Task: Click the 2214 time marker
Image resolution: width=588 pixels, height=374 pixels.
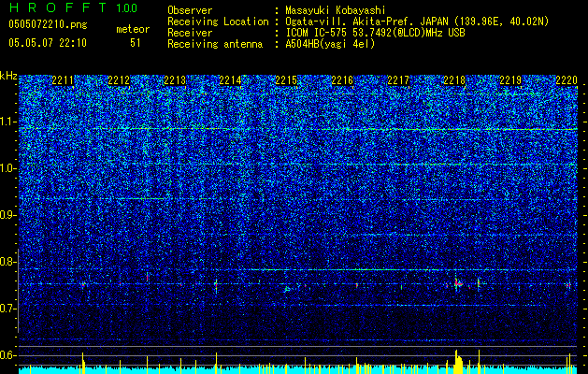Action: pyautogui.click(x=230, y=80)
